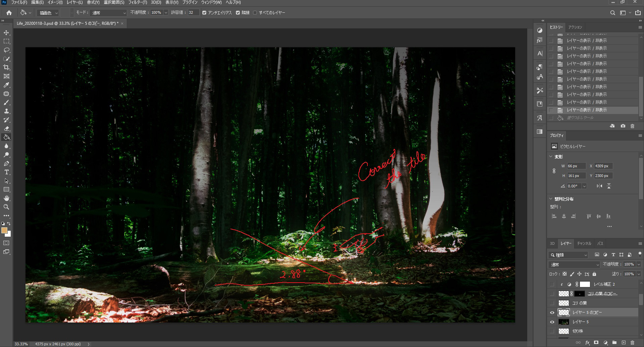Viewport: 644px width, 347px height.
Task: Select the Move tool
Action: [6, 33]
